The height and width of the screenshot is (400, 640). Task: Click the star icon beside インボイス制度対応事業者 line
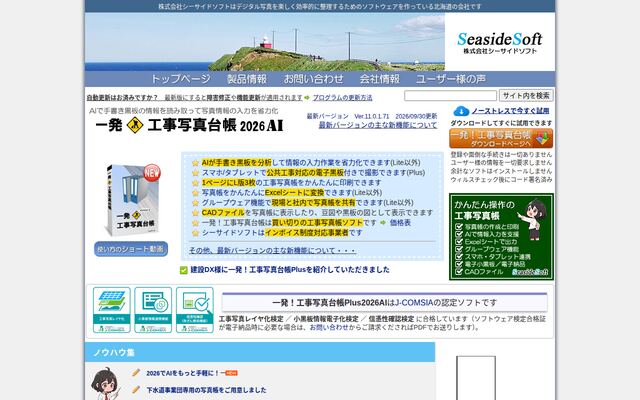195,233
